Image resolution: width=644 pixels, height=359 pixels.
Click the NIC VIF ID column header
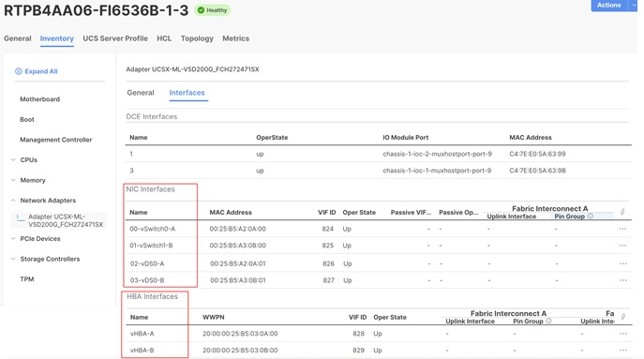click(x=327, y=213)
